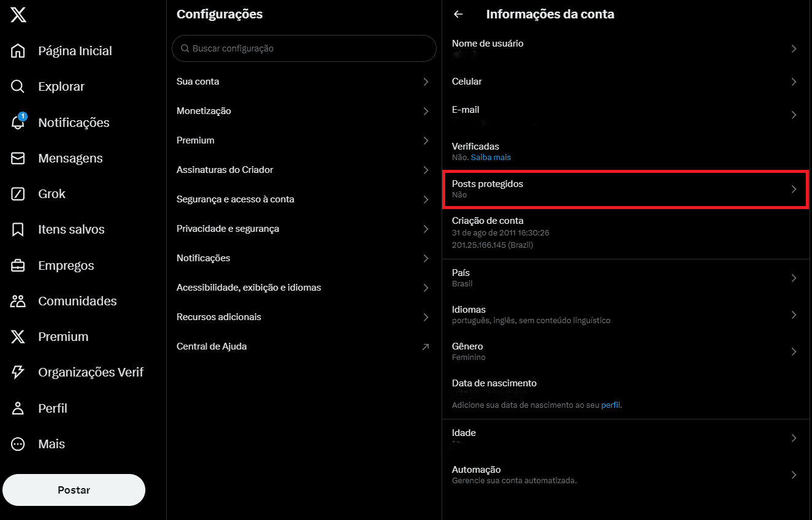
Task: Open the Mensagens envelope icon
Action: pyautogui.click(x=18, y=158)
